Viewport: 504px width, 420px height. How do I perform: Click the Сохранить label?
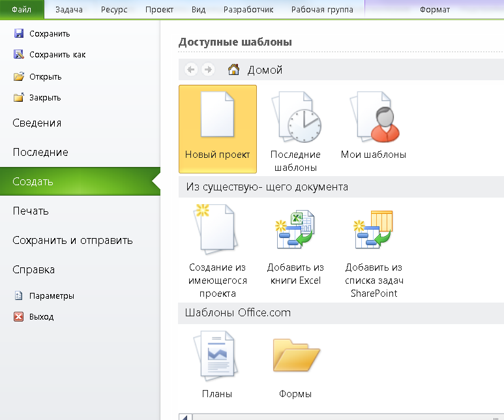click(x=50, y=34)
